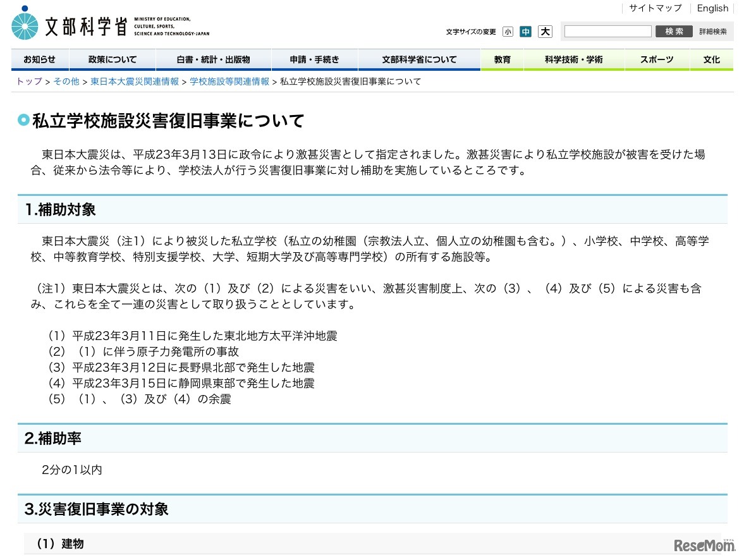Click inside the search input box
Viewport: 744px width, 560px height.
tap(607, 30)
